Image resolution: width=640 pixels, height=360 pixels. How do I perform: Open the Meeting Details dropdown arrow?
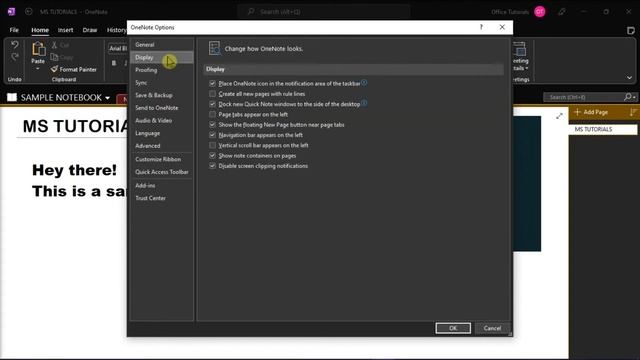527,68
